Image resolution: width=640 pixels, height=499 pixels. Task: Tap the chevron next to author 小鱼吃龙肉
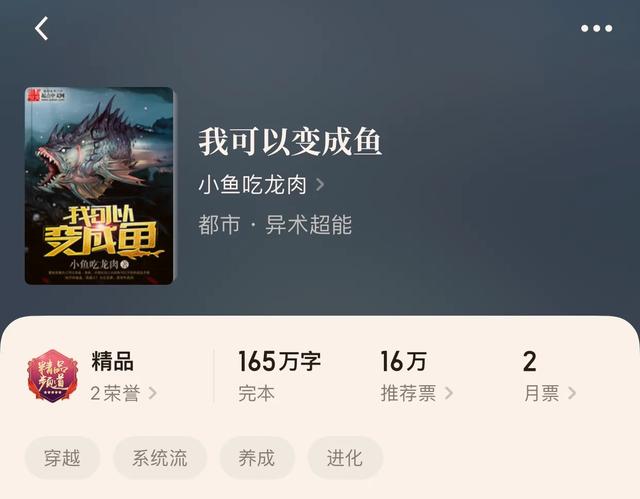point(320,184)
